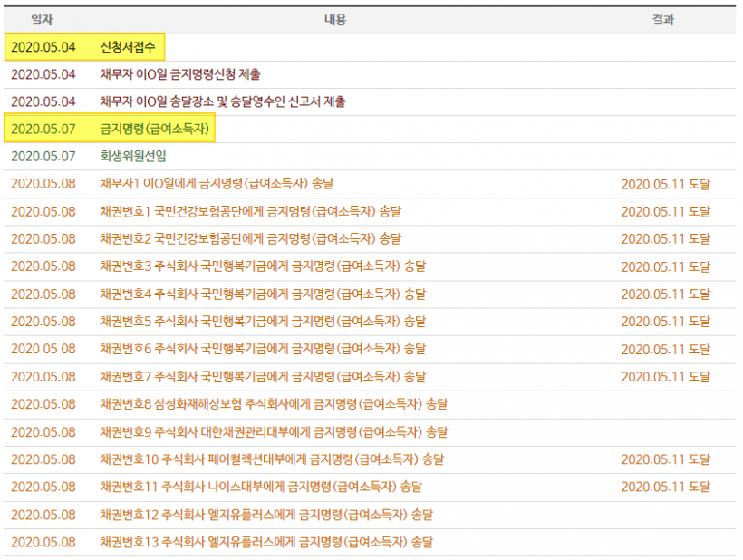Image resolution: width=743 pixels, height=560 pixels.
Task: Open 채권번호5 국민행복기금 송달 entry
Action: coord(263,321)
